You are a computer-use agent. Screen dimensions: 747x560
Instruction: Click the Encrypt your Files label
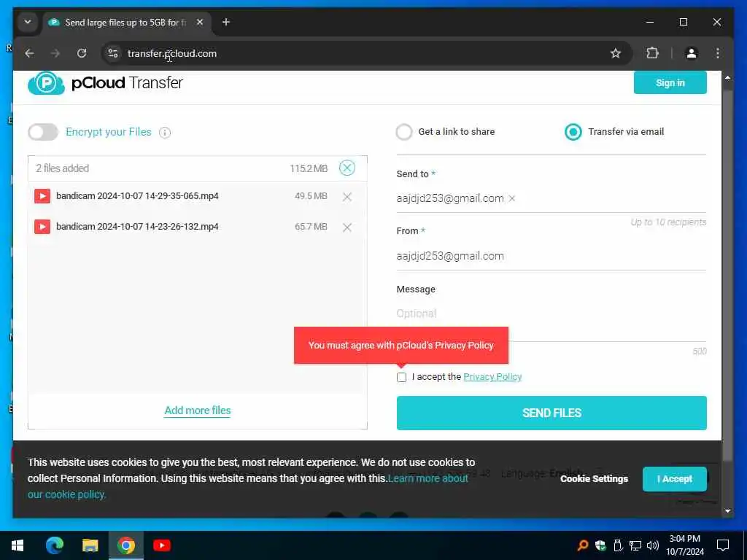coord(109,132)
